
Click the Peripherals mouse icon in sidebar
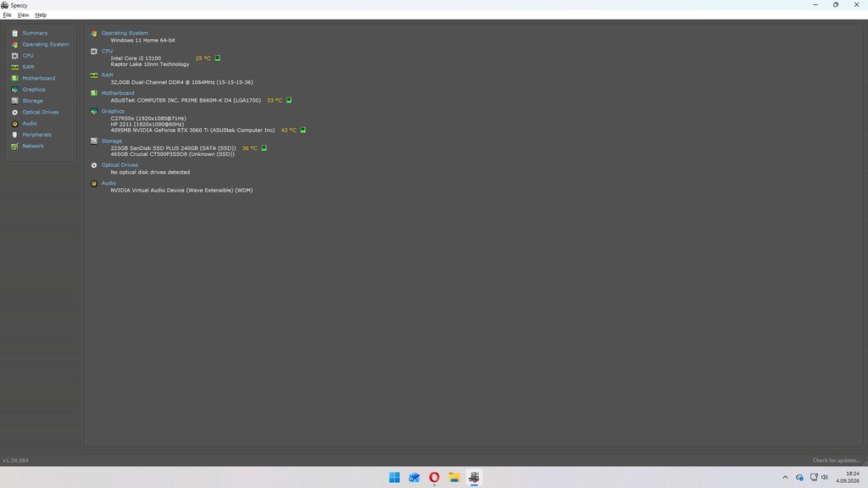pyautogui.click(x=15, y=135)
